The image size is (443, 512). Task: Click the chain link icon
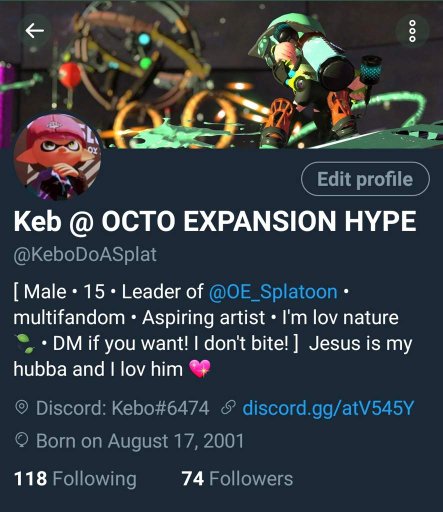[228, 408]
